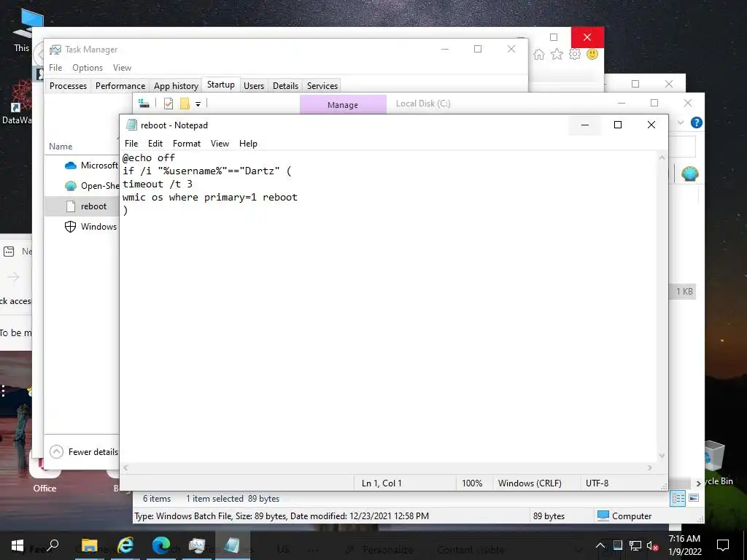The height and width of the screenshot is (560, 747).
Task: Open File Explorer from taskbar
Action: 89,545
